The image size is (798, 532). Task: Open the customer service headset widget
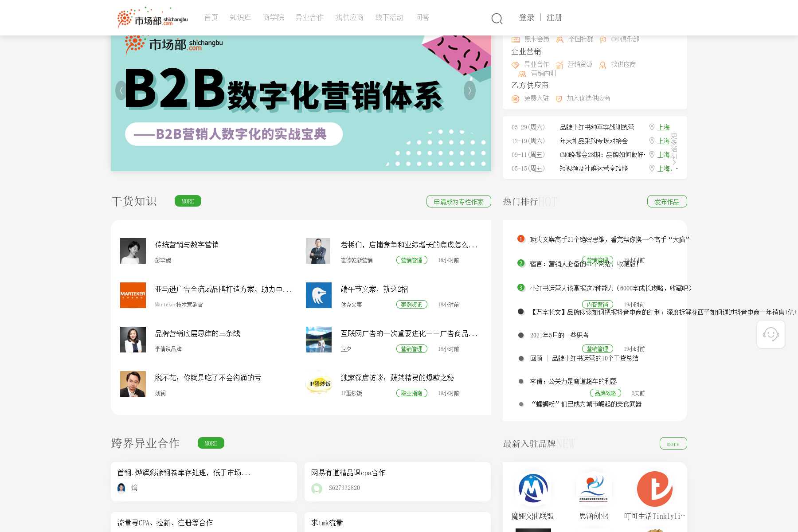771,334
